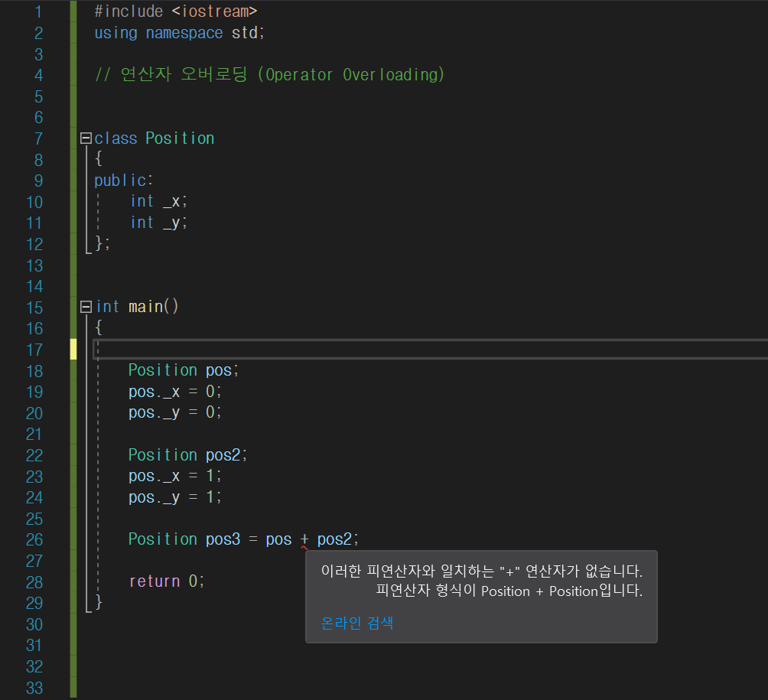Click the #include <iostream> text
This screenshot has height=700, width=768.
tap(175, 11)
